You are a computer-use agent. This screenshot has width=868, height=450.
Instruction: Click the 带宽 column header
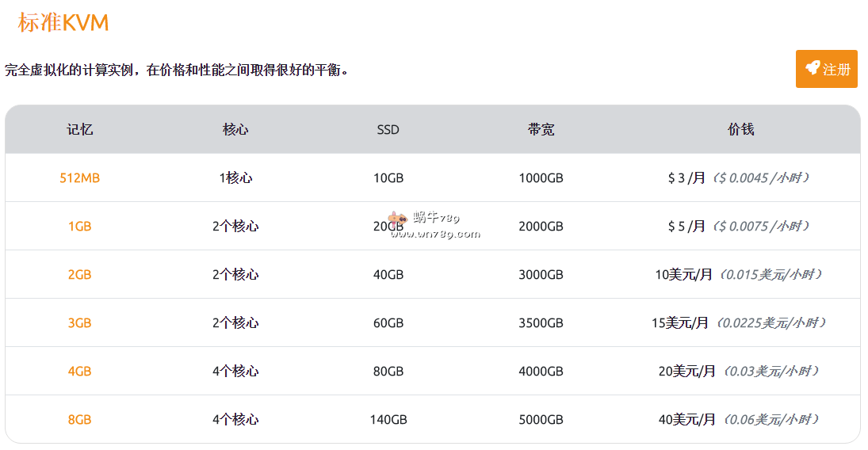(541, 130)
